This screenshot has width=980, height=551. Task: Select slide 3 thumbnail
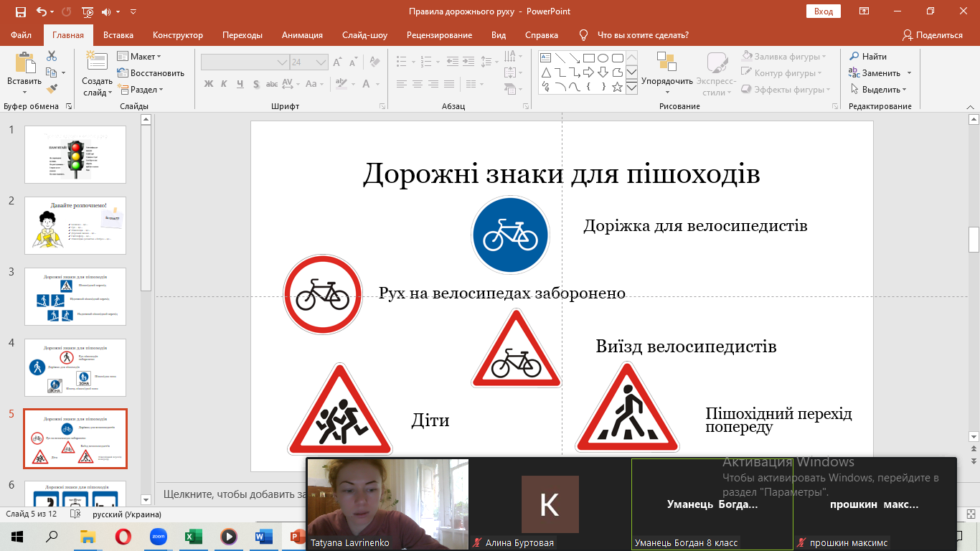tap(75, 296)
